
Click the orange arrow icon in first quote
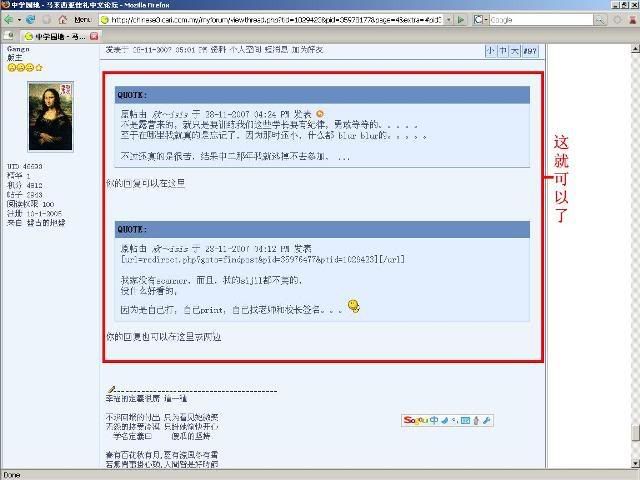point(320,114)
